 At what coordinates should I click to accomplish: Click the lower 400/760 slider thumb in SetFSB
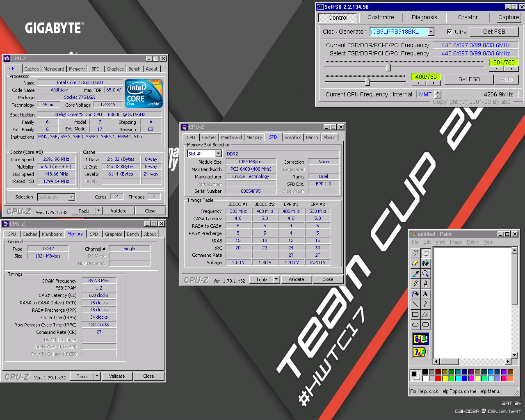367,81
